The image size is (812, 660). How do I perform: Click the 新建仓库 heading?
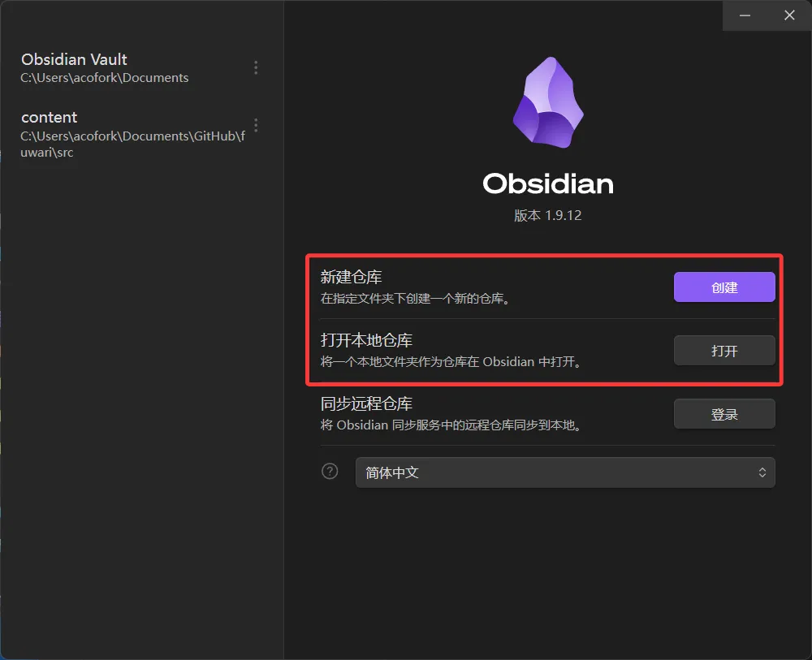(x=351, y=277)
